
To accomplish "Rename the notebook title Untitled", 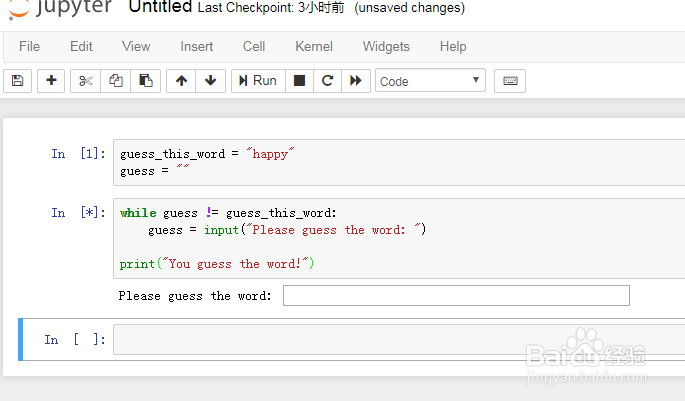I will [x=160, y=7].
